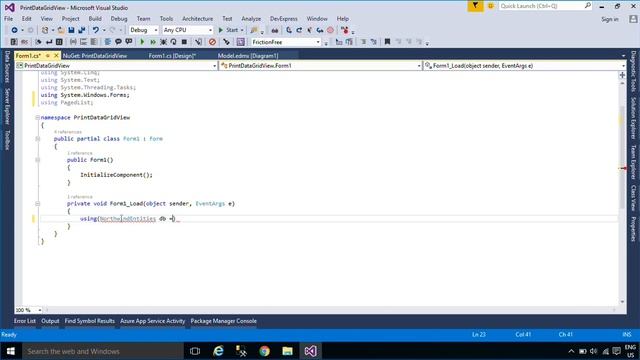Open the Any CPU platform dropdown

pyautogui.click(x=188, y=30)
